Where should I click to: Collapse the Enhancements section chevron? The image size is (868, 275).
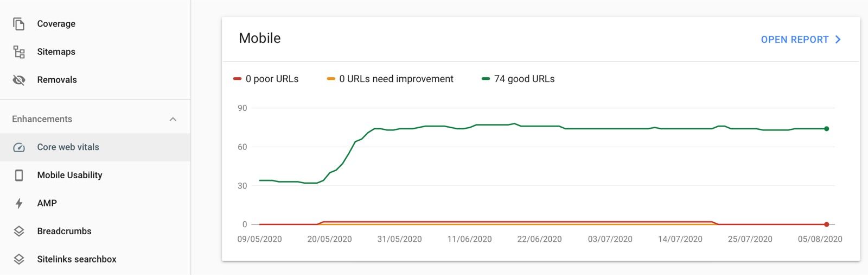(173, 119)
